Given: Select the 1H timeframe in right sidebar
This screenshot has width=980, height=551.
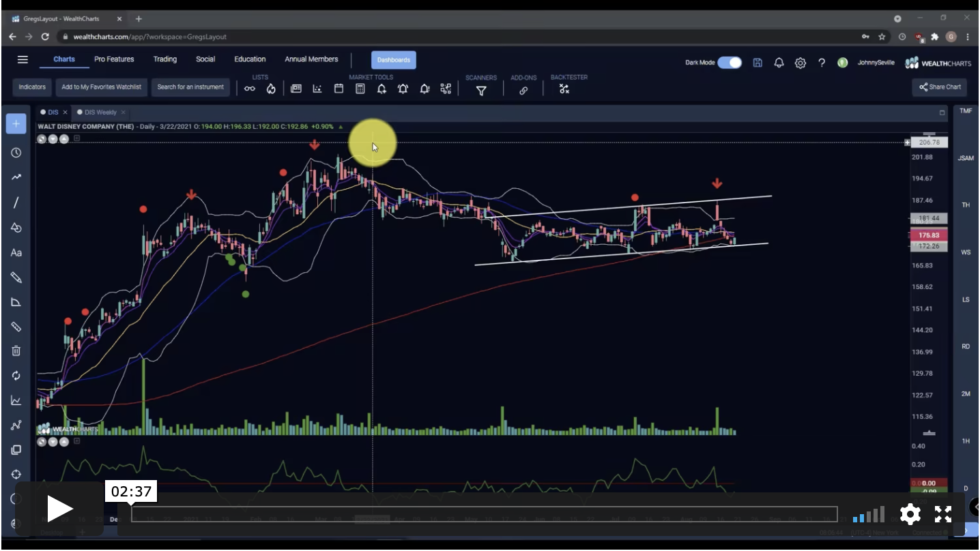Looking at the screenshot, I should (x=966, y=441).
